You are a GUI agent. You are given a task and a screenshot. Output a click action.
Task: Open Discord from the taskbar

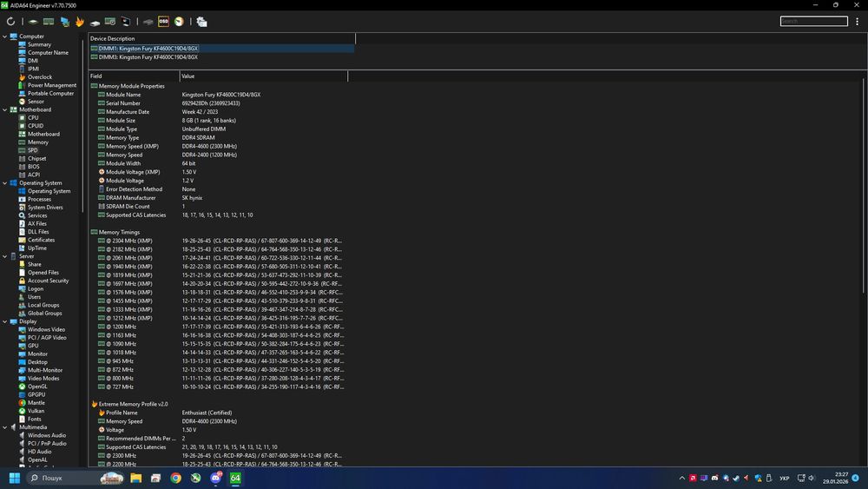(x=216, y=478)
